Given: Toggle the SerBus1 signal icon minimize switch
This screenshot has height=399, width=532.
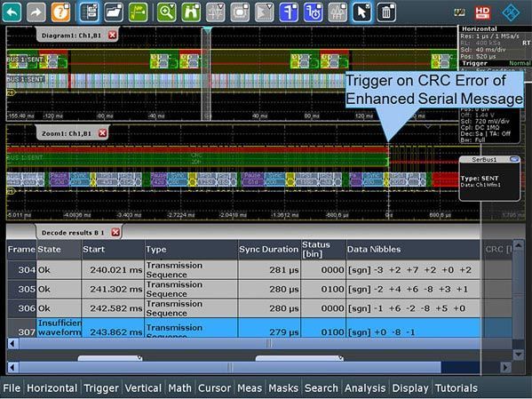Looking at the screenshot, I should pyautogui.click(x=514, y=159).
